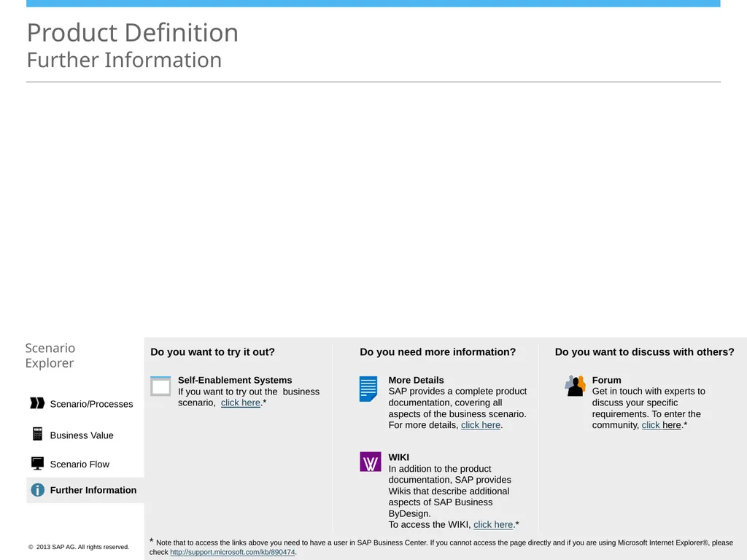Click 'Do you need more information?' heading

pyautogui.click(x=438, y=352)
